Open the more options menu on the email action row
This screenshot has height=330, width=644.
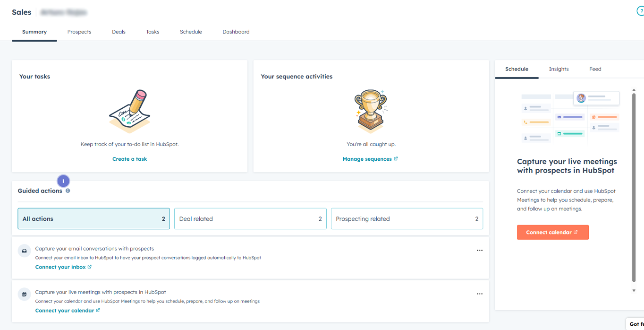[x=480, y=250]
